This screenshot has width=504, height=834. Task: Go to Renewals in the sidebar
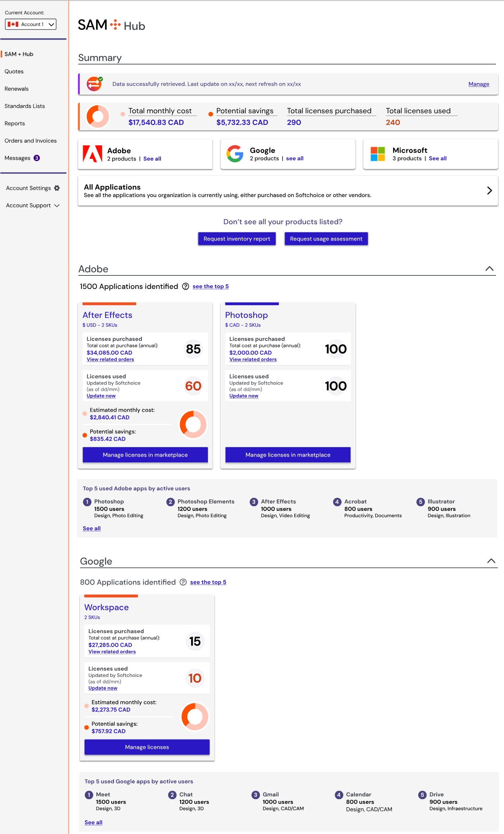[x=17, y=89]
